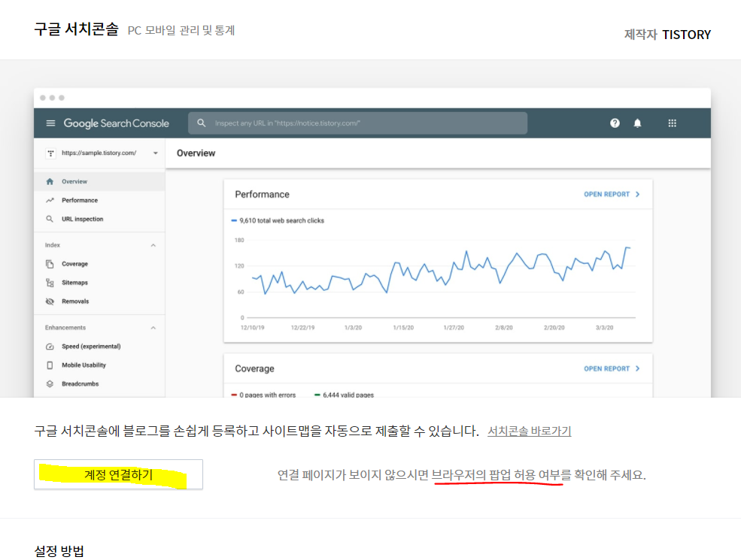Image resolution: width=741 pixels, height=560 pixels.
Task: Click the 1/15/20 date axis label
Action: 403,328
